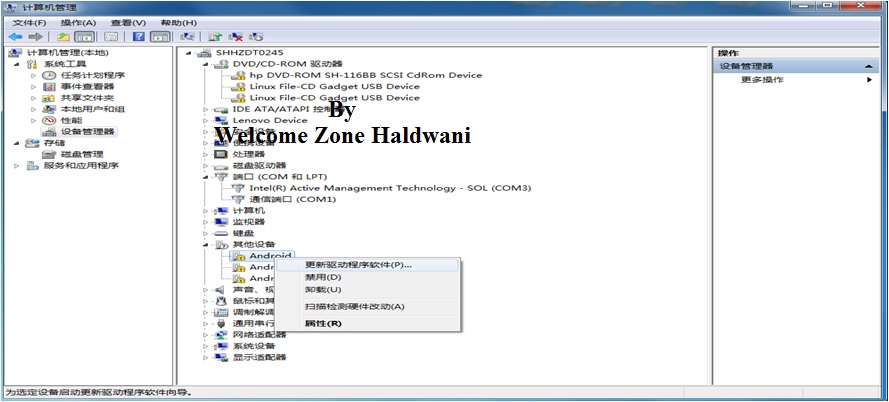Expand the 任务计划程序 node arrow
The height and width of the screenshot is (402, 889).
34,75
